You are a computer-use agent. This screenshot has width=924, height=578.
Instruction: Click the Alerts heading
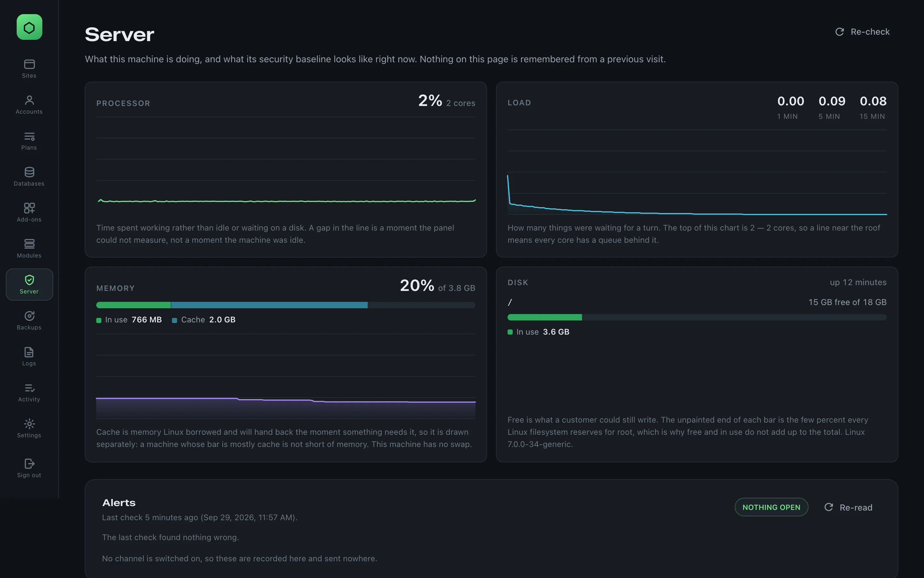point(119,503)
